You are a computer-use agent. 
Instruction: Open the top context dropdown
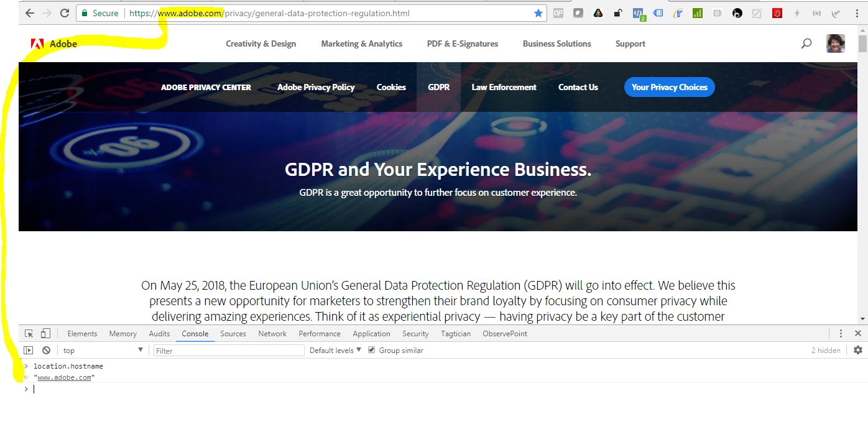tap(103, 351)
